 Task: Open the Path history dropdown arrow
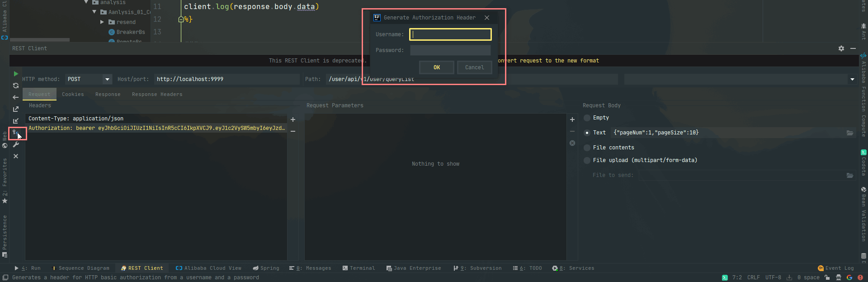tap(852, 79)
